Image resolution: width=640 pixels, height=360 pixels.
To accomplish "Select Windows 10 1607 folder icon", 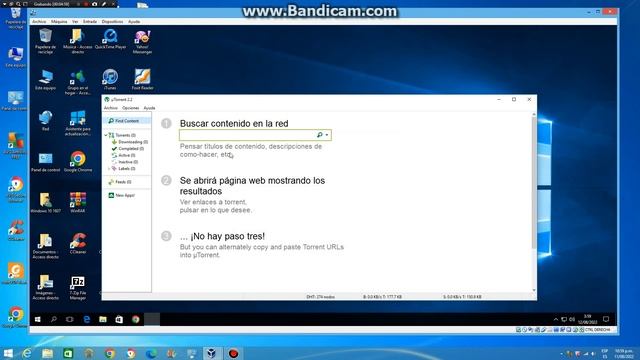I will (45, 202).
